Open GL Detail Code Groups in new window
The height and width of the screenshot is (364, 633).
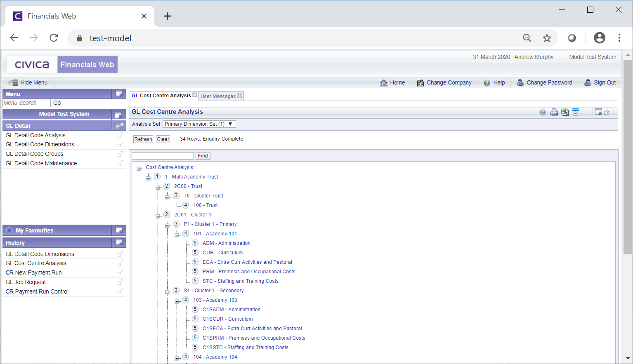pyautogui.click(x=120, y=154)
